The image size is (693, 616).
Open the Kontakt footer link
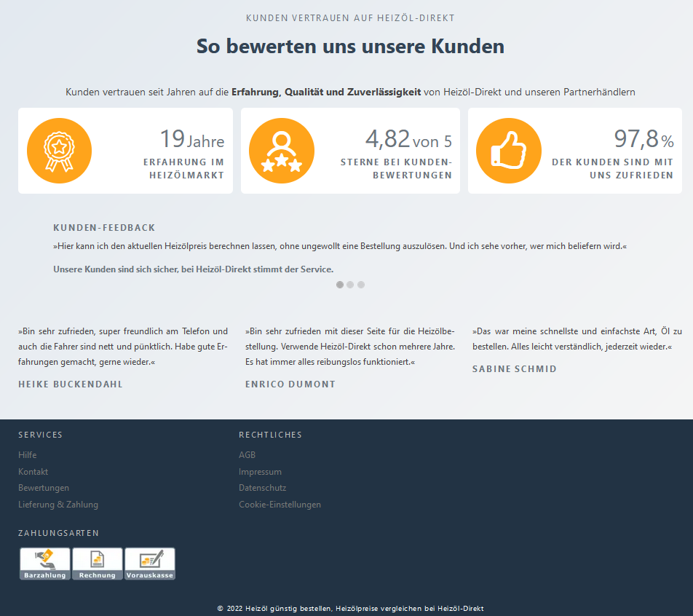[x=33, y=472]
